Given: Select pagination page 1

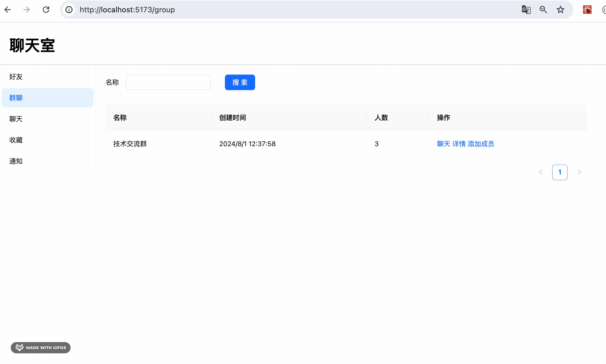Looking at the screenshot, I should coord(559,172).
